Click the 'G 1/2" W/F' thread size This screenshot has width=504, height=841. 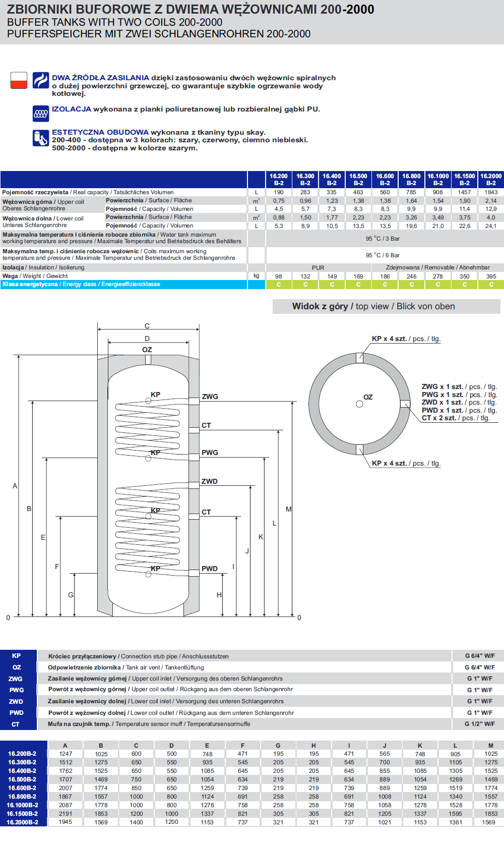pos(480,724)
